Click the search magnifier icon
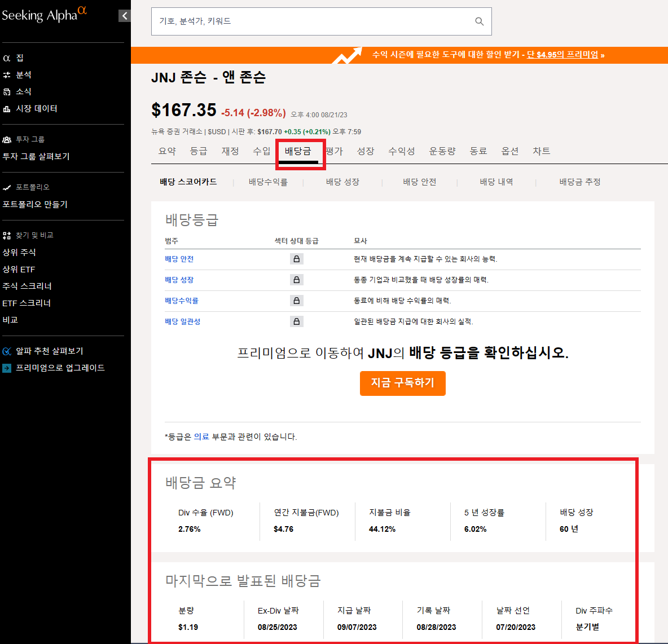The image size is (668, 644). coord(479,21)
